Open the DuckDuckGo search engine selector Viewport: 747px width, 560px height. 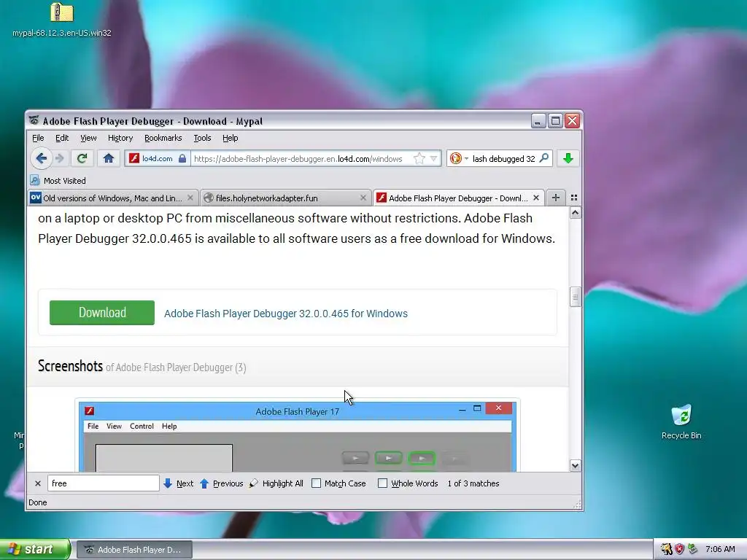pyautogui.click(x=459, y=158)
